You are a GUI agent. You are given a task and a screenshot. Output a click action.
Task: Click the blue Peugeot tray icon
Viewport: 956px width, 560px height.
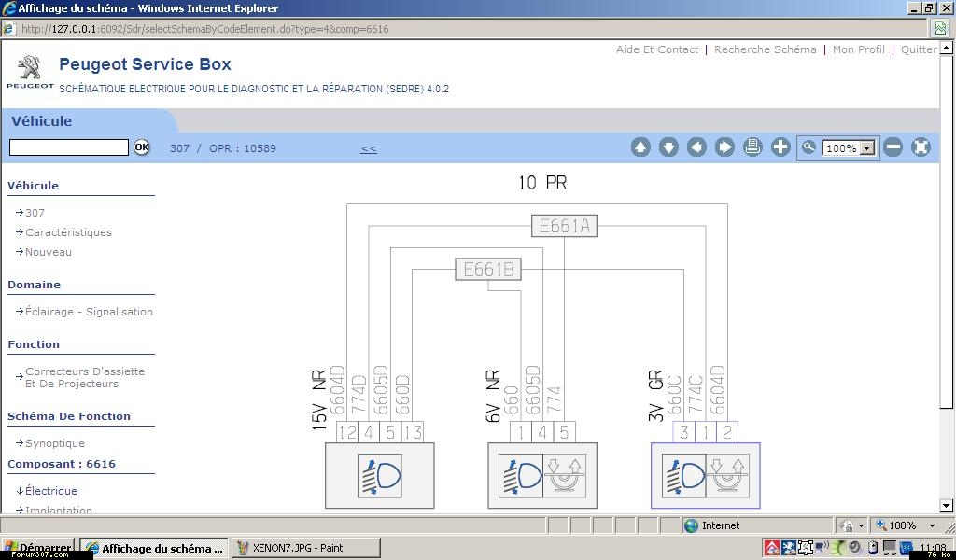tap(788, 547)
